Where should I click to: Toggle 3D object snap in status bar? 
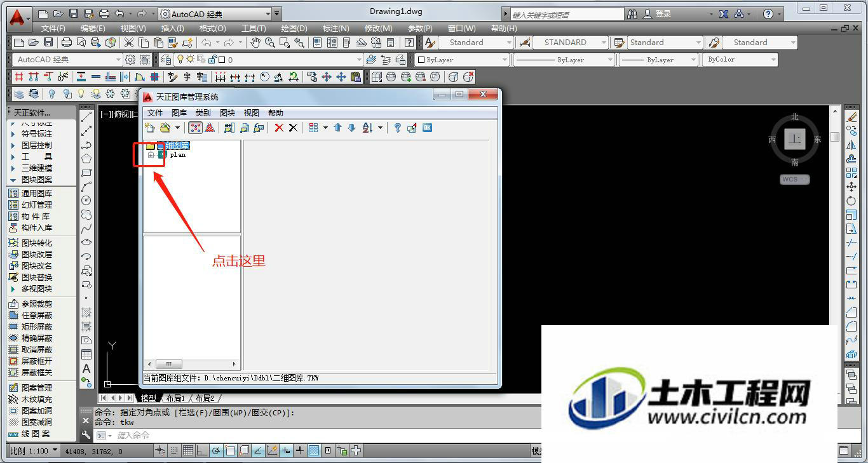[244, 451]
